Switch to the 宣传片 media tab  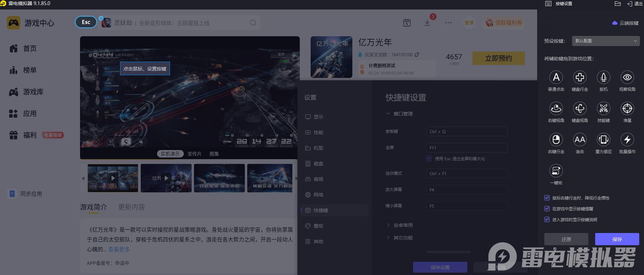click(x=194, y=154)
